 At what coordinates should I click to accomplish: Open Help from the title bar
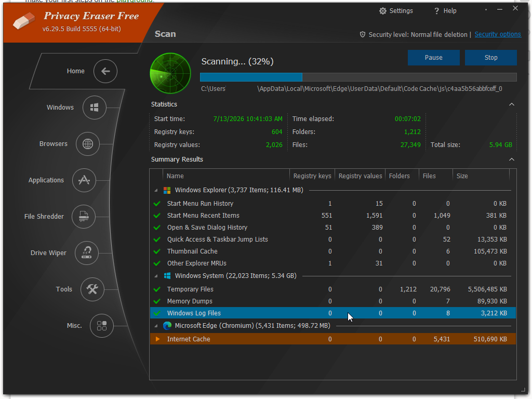(445, 11)
